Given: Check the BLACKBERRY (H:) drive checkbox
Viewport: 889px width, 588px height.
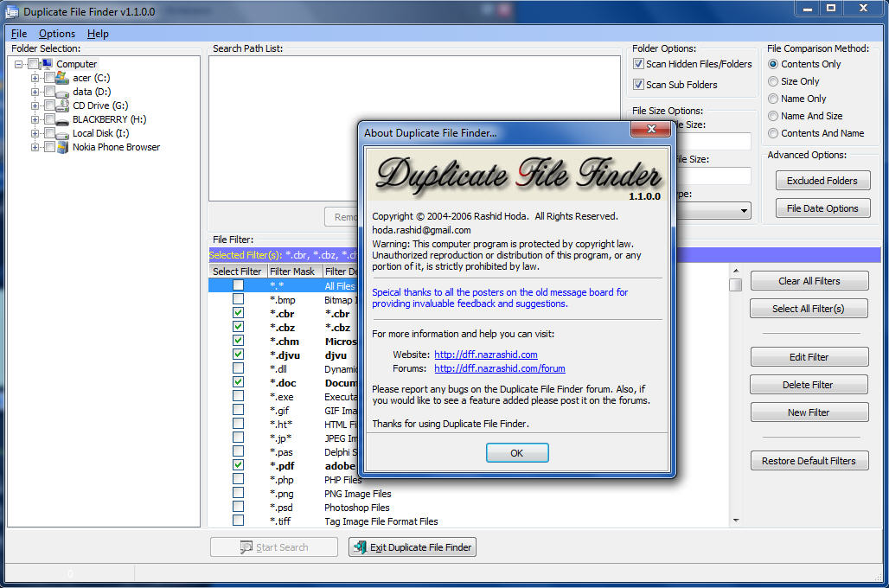Looking at the screenshot, I should (49, 119).
